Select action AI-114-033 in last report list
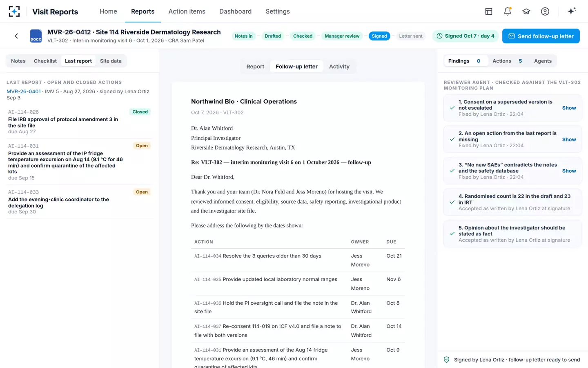The image size is (588, 368). click(80, 202)
